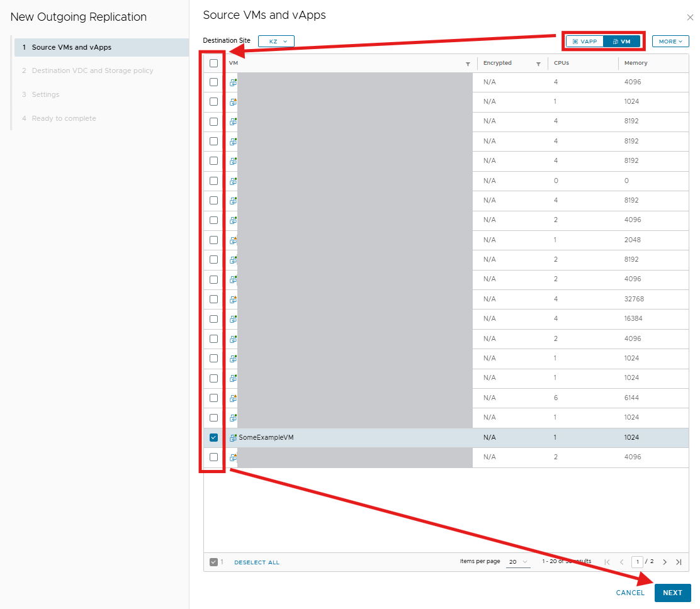Click the VM icon in the 6144 memory row

click(x=233, y=398)
